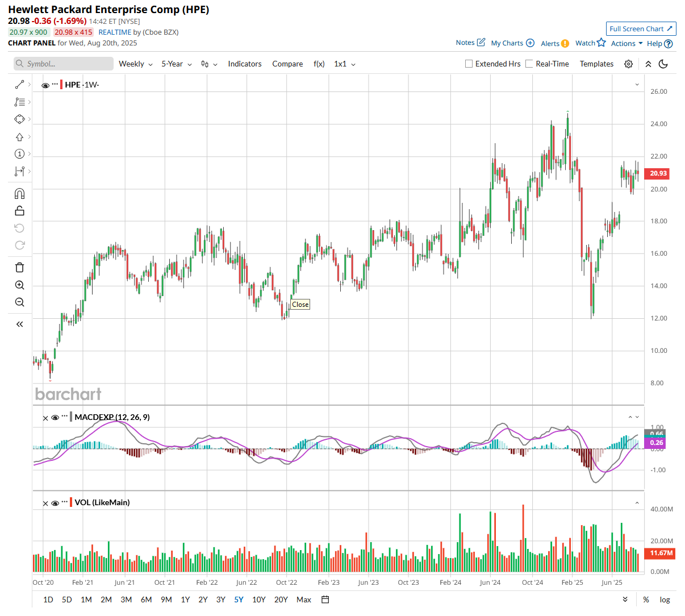Delete drawings with trash icon
685x616 pixels.
point(19,268)
